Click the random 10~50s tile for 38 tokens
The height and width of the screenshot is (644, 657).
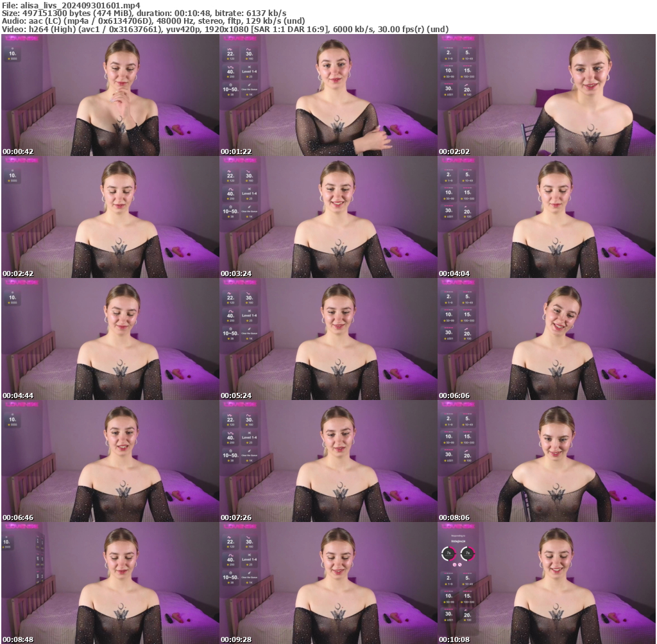[230, 89]
